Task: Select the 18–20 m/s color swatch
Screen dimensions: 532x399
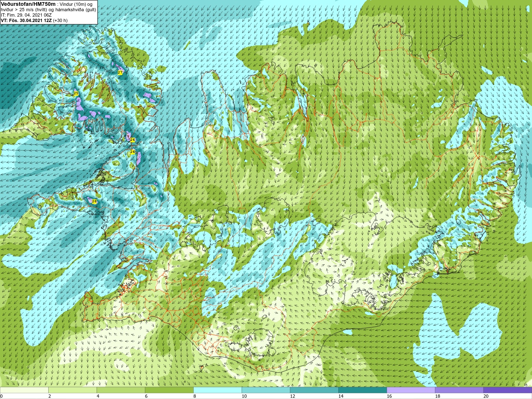Action: click(x=459, y=390)
